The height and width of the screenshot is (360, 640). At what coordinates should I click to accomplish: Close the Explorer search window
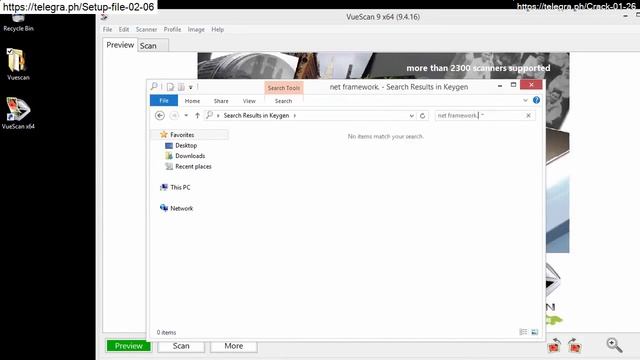(x=531, y=84)
